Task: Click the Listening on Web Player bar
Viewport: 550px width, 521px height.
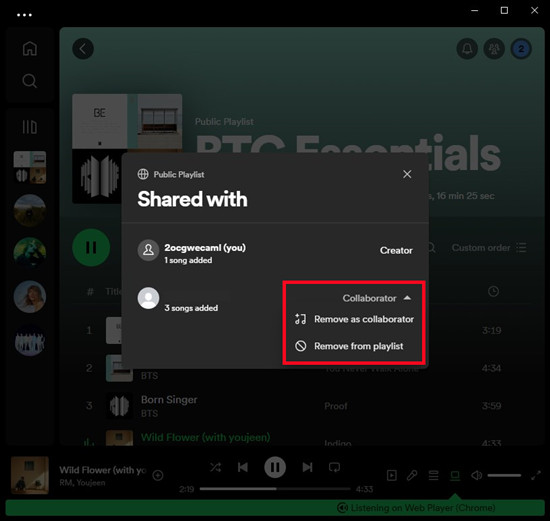Action: coord(275,508)
